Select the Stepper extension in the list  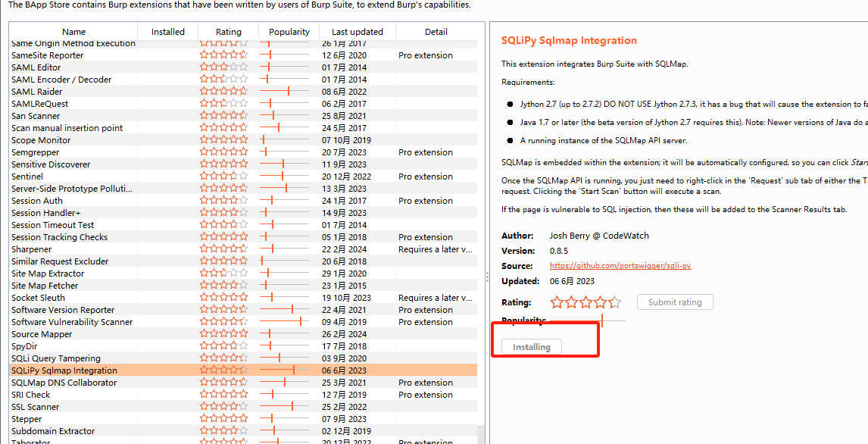(x=244, y=419)
